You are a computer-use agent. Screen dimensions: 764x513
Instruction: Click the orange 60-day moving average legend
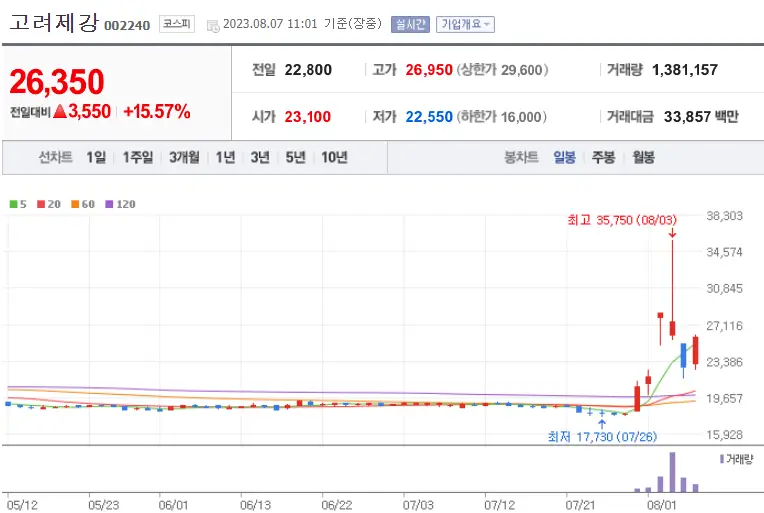tap(83, 204)
